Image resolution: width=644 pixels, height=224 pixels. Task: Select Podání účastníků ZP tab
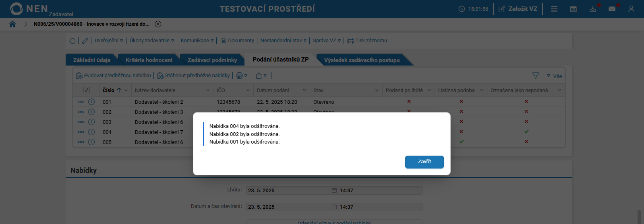(x=281, y=60)
